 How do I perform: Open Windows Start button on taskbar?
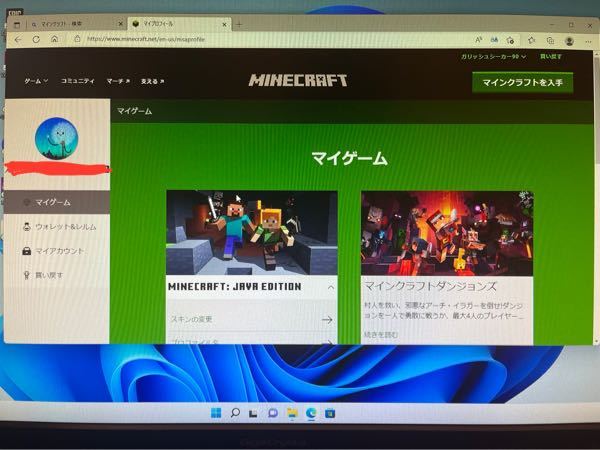coord(216,413)
